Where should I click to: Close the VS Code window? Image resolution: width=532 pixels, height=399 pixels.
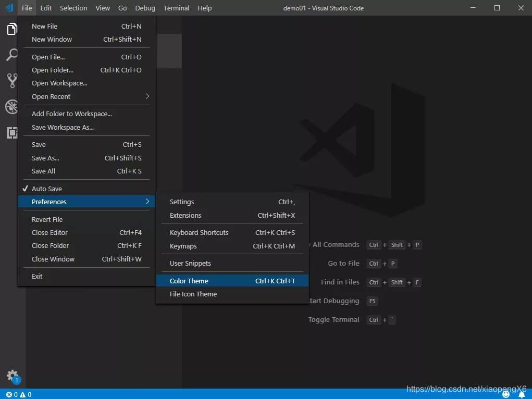521,8
